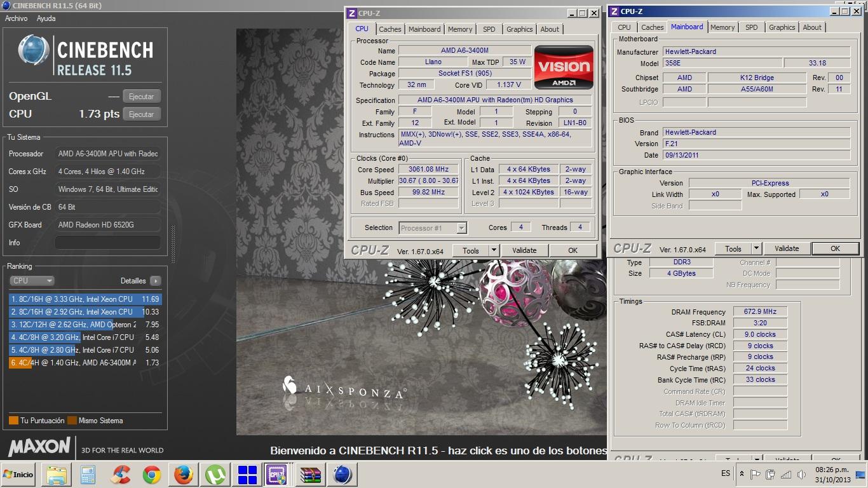Open the Archivo menu
Screen dimensions: 868x488
16,18
